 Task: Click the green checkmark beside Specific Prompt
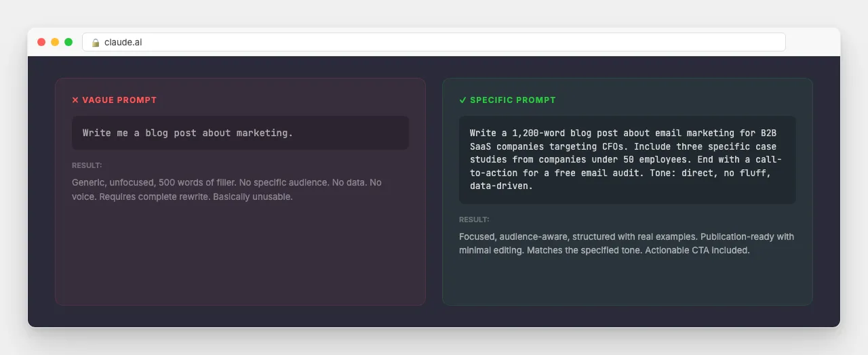pos(462,100)
